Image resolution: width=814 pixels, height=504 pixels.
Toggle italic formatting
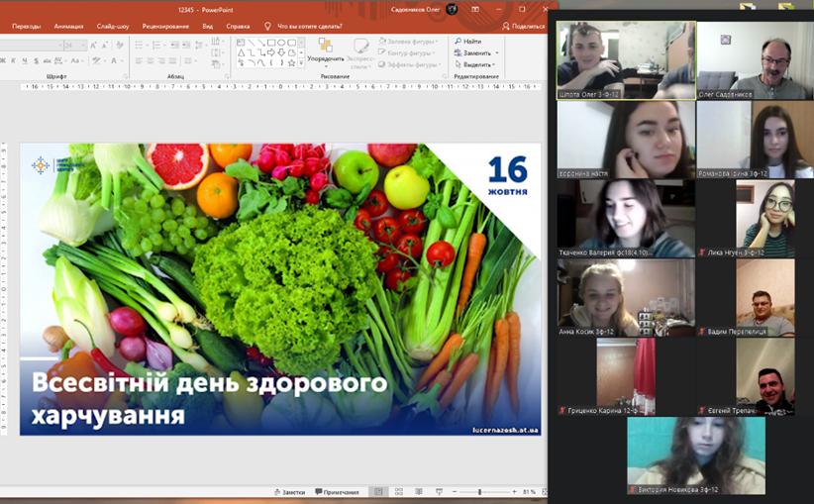point(13,60)
